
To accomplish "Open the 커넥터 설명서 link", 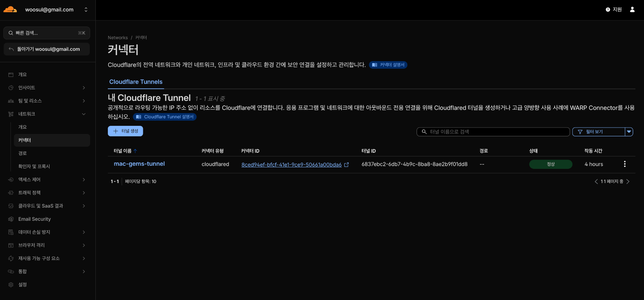I will coord(388,65).
